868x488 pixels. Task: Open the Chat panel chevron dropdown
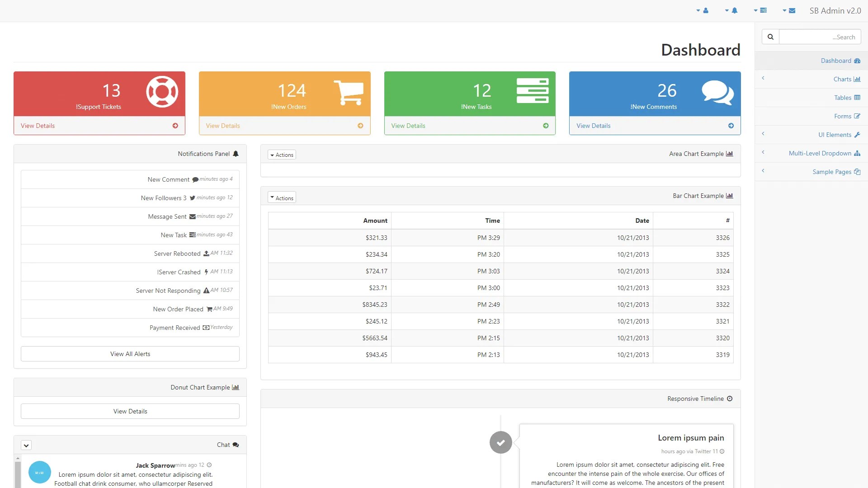coord(26,445)
